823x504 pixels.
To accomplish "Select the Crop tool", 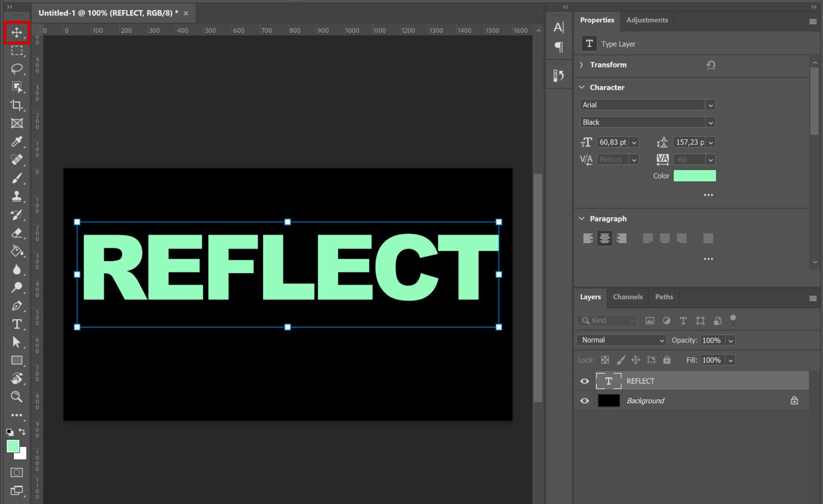I will tap(17, 106).
